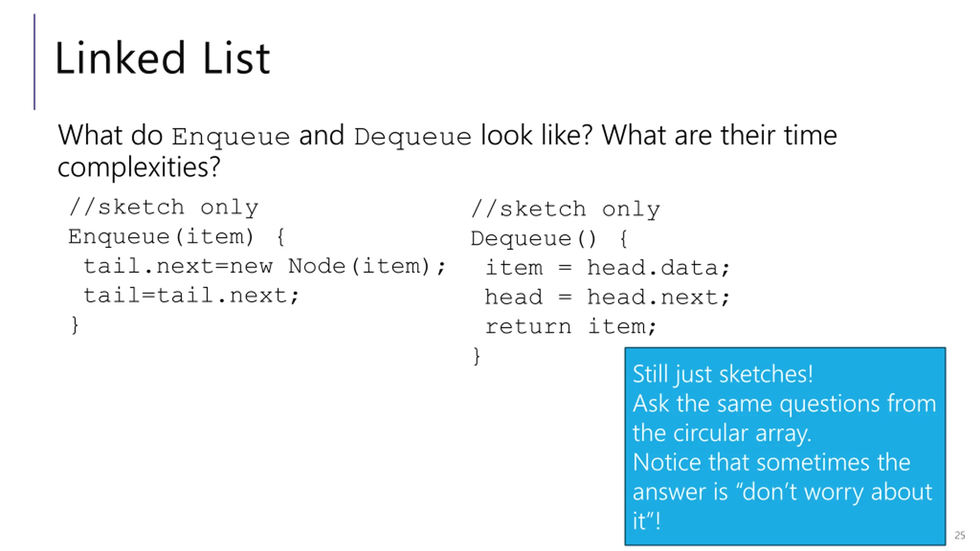Screen dimensions: 980x551
Task: Click the Still just sketches! text
Action: (x=723, y=374)
